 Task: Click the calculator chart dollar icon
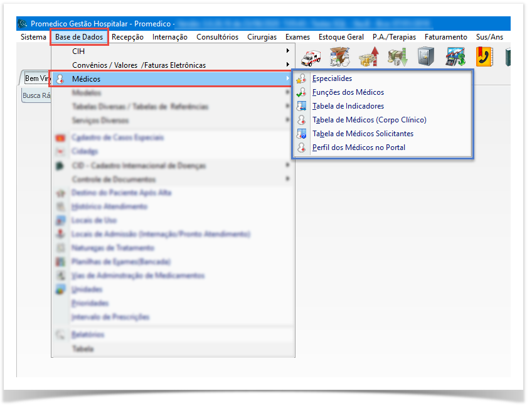click(455, 58)
